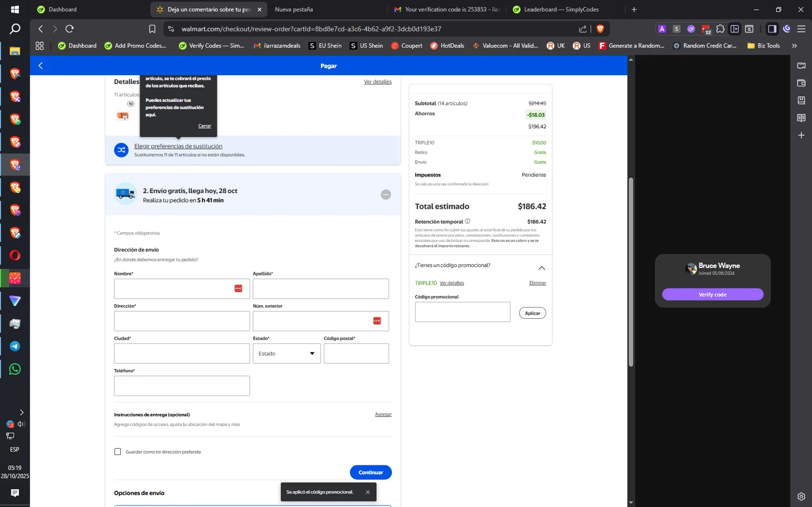Click the Apellido input field
Screen dimensions: 812x507
pyautogui.click(x=321, y=288)
